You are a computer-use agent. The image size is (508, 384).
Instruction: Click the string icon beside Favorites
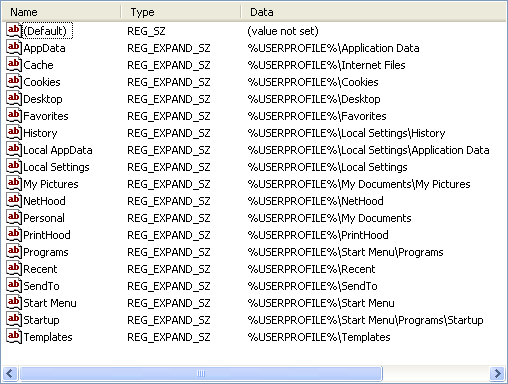(x=14, y=115)
